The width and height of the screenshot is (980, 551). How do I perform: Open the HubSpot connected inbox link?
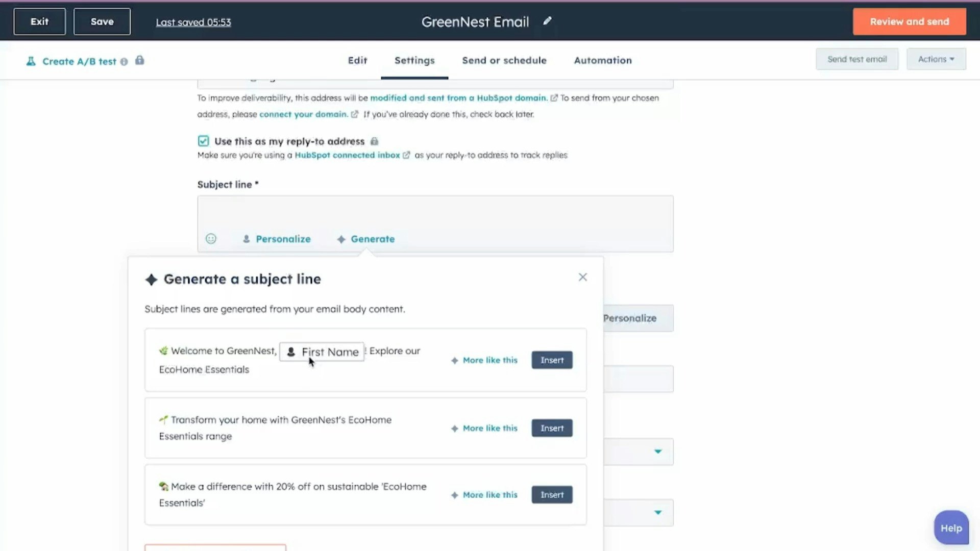click(347, 155)
